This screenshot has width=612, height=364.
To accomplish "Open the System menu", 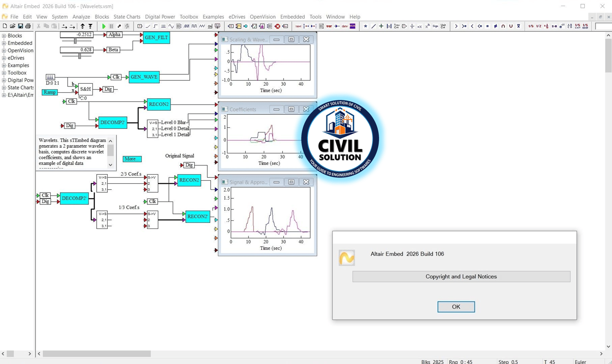I will 60,17.
